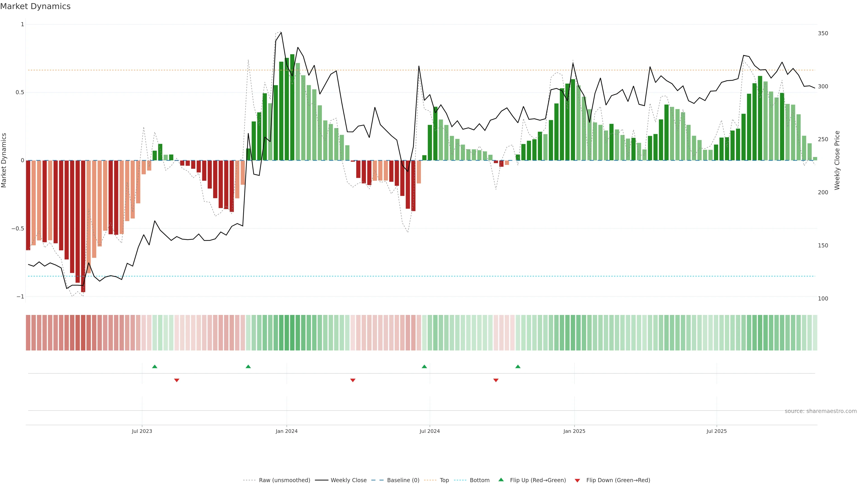Click the first red flip-down triangle after Jul 2023

177,380
